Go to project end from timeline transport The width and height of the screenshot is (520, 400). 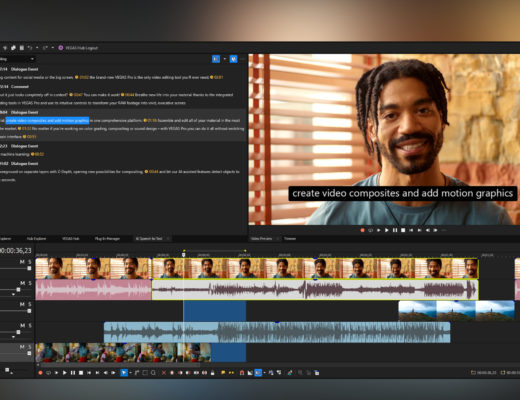[97, 373]
